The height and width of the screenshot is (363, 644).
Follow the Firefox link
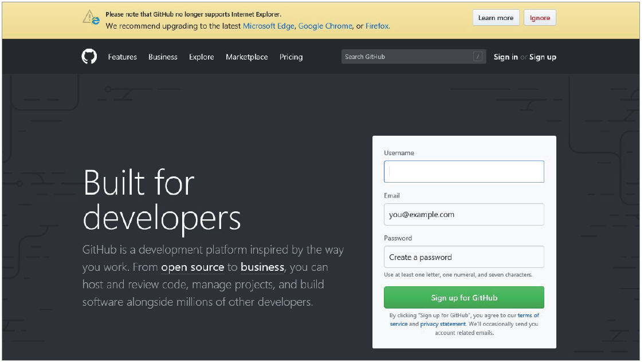377,26
